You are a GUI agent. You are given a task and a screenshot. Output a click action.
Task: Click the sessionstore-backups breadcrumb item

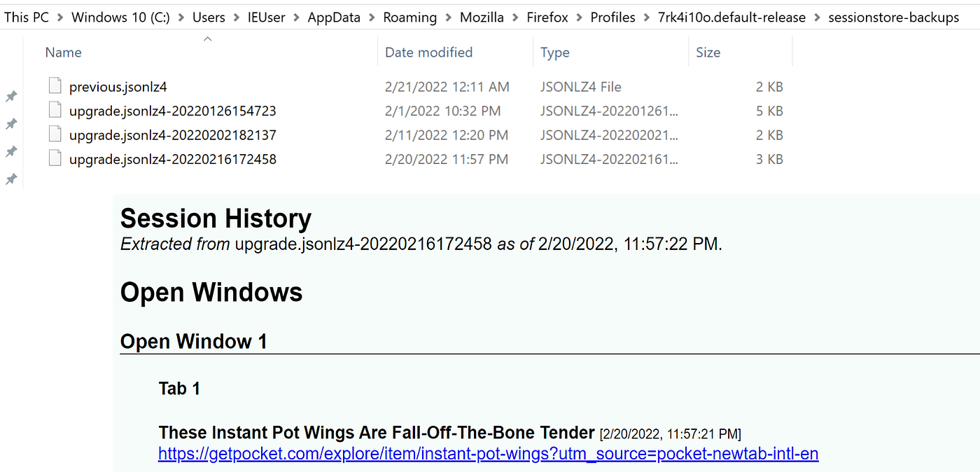click(x=894, y=17)
